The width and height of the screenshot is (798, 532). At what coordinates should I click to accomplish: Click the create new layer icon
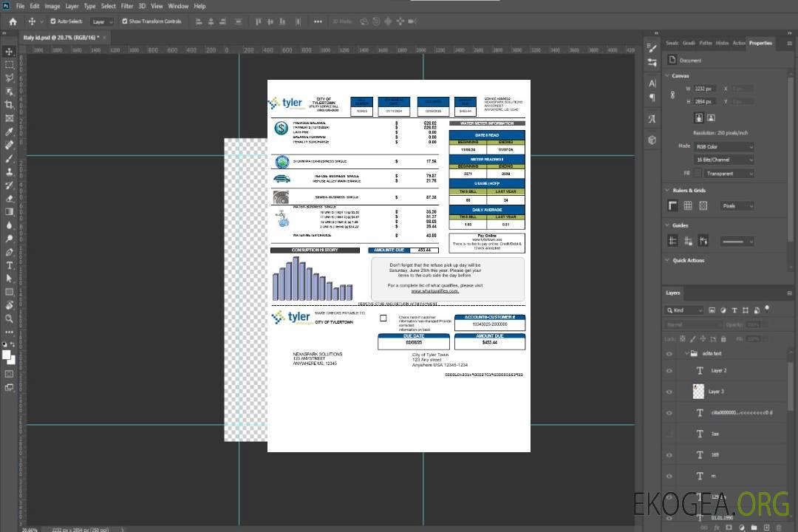tap(766, 528)
